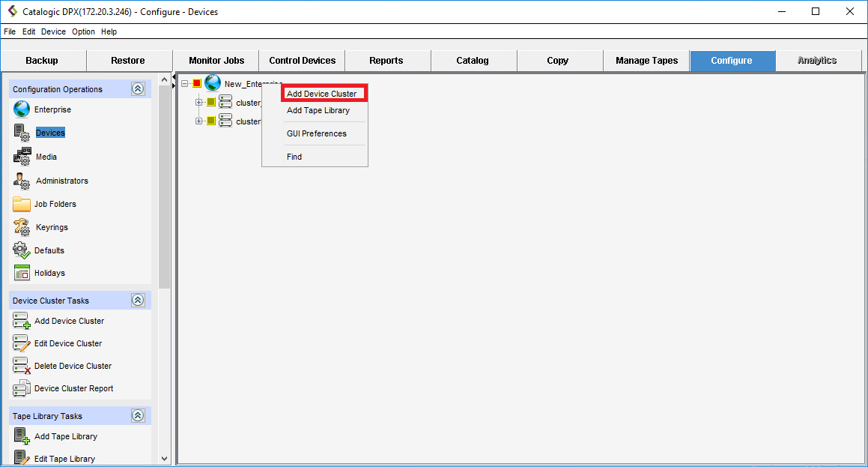Click the Holidays calendar icon
This screenshot has height=467, width=868.
(x=22, y=273)
